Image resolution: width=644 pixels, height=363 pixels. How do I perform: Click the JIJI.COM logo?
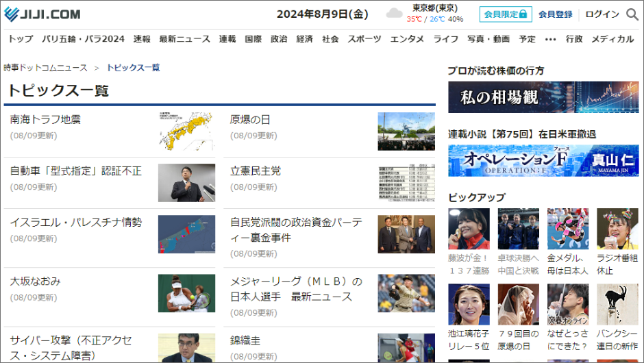pos(42,14)
